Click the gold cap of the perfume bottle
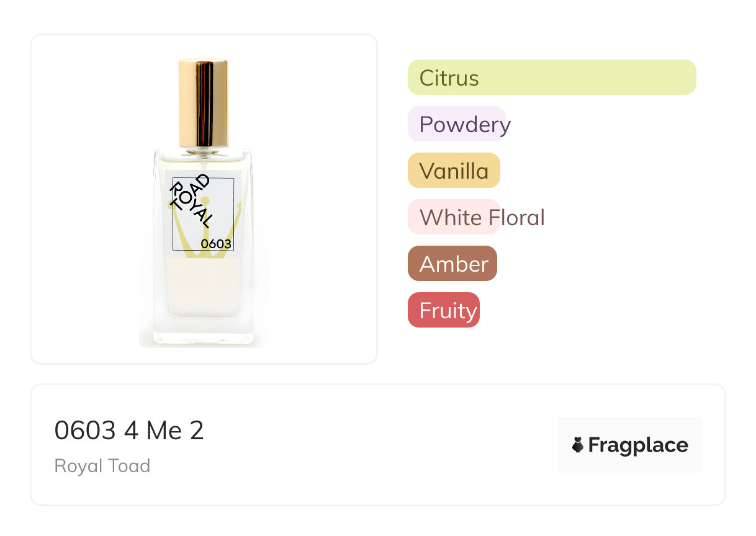The image size is (756, 536). point(203,102)
